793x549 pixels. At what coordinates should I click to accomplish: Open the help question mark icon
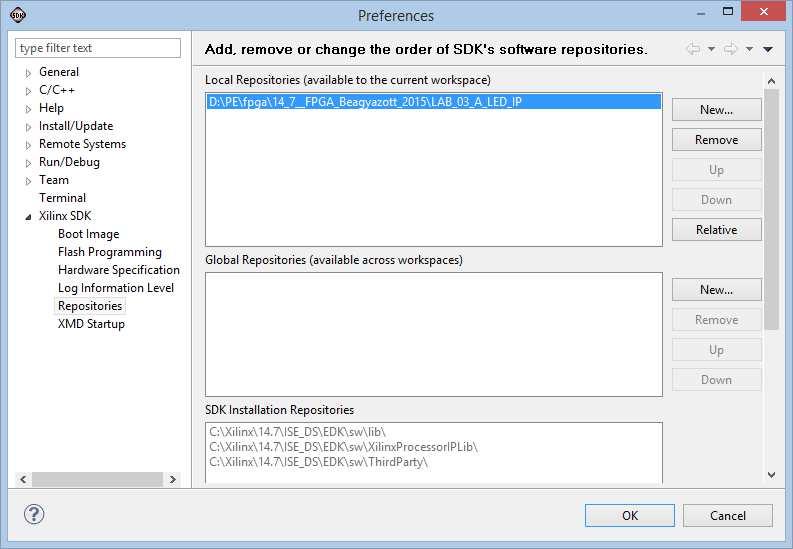pos(34,515)
